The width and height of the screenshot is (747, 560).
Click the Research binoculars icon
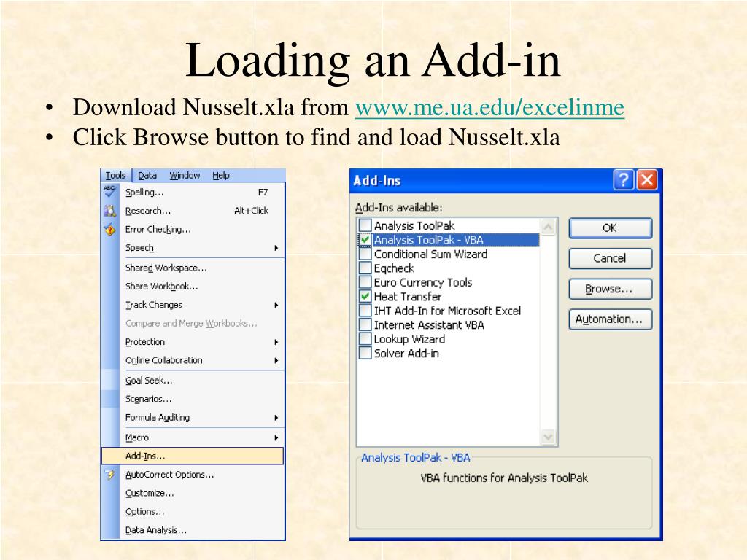[110, 211]
